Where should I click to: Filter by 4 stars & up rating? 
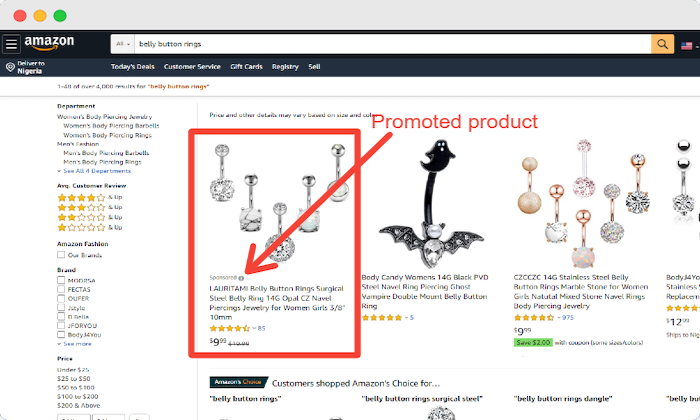click(89, 197)
